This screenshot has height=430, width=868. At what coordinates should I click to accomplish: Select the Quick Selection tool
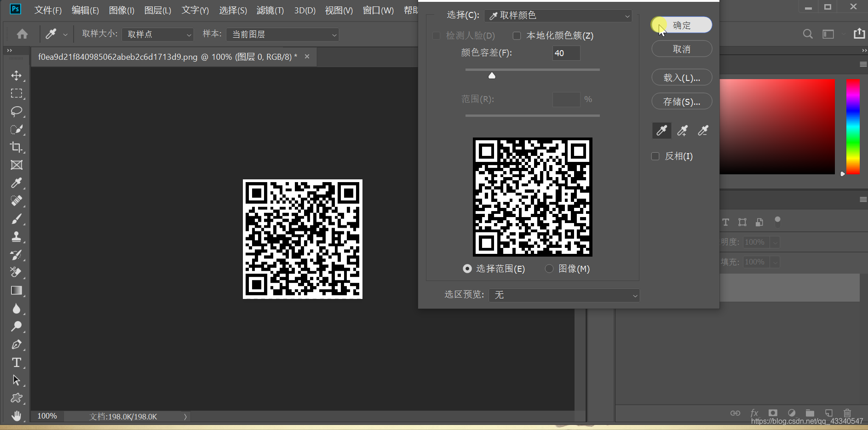(x=17, y=129)
